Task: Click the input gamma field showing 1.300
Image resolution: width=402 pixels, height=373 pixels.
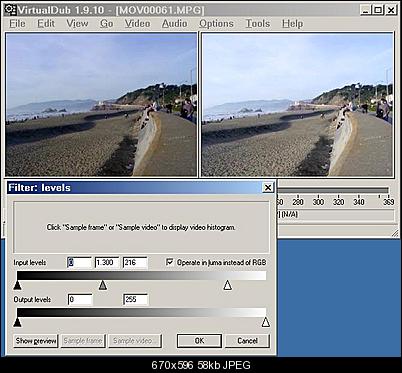Action: point(107,263)
